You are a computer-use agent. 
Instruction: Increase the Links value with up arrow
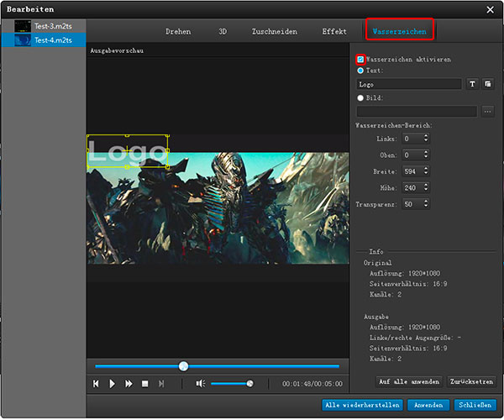click(x=426, y=136)
